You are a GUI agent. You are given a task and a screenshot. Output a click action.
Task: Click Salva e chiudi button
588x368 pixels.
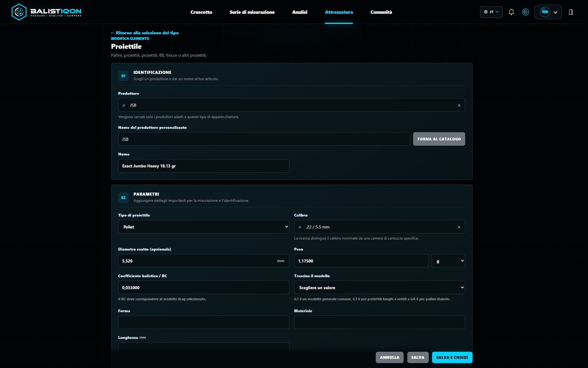[452, 357]
